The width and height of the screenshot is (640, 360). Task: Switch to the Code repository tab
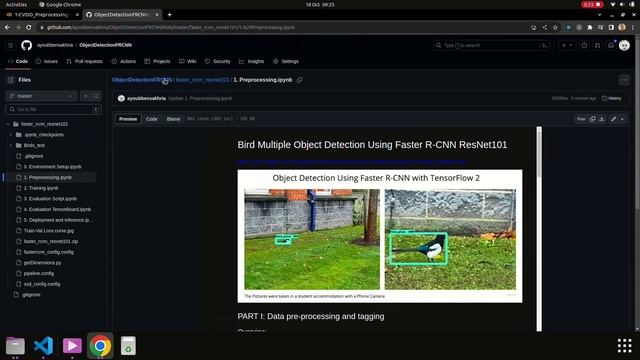(x=18, y=61)
